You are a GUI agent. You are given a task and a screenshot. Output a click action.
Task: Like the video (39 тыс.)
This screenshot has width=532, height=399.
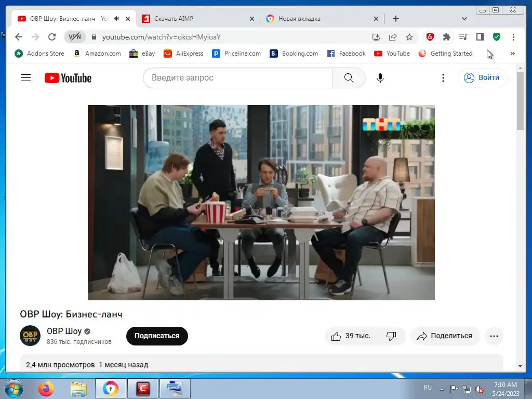352,336
